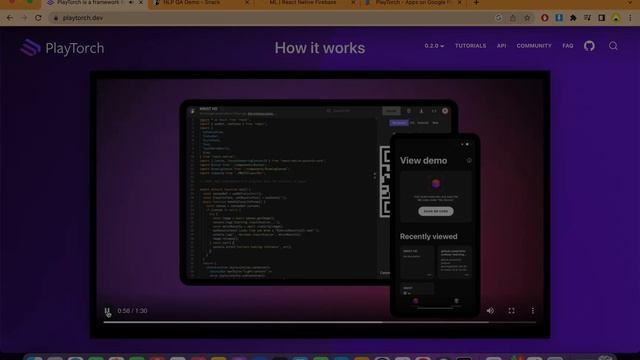Image resolution: width=640 pixels, height=360 pixels.
Task: Open the red Opera-style extension icon
Action: 544,18
